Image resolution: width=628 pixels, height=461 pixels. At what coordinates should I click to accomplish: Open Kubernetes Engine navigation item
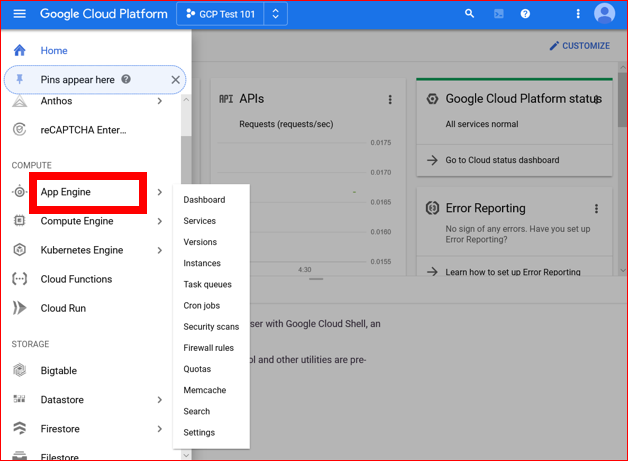click(82, 250)
